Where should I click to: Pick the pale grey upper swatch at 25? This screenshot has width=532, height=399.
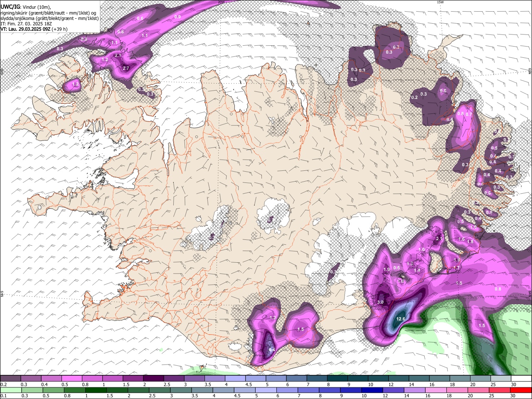coord(501,378)
